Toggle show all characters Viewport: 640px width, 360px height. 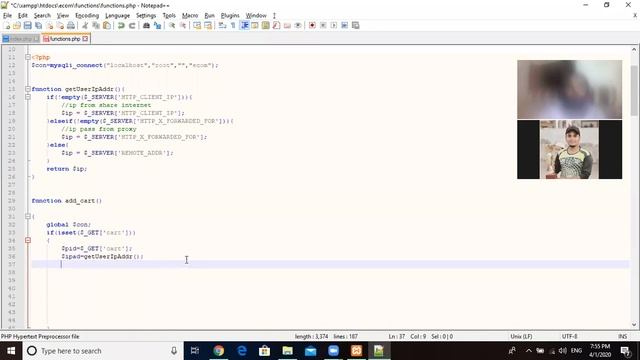pos(233,25)
